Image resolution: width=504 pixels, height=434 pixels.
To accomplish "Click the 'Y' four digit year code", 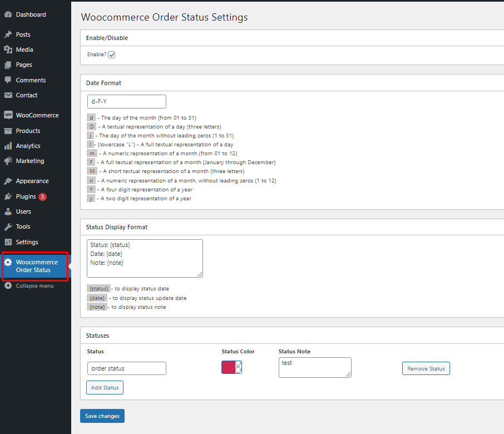I will (x=91, y=190).
